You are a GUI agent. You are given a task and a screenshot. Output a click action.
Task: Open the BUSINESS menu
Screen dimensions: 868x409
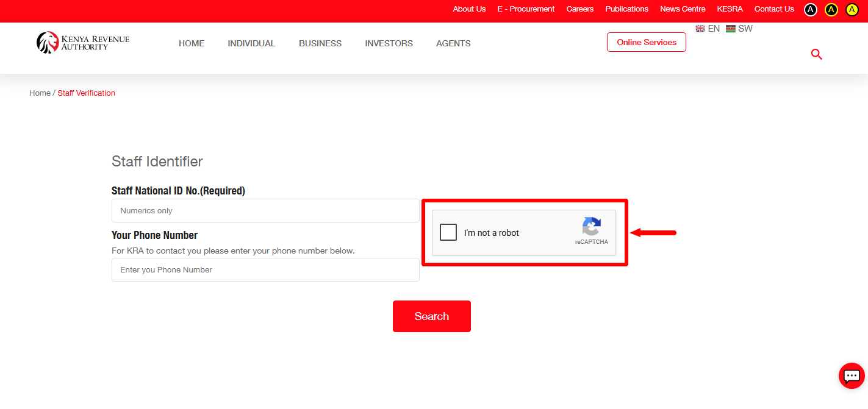point(320,43)
